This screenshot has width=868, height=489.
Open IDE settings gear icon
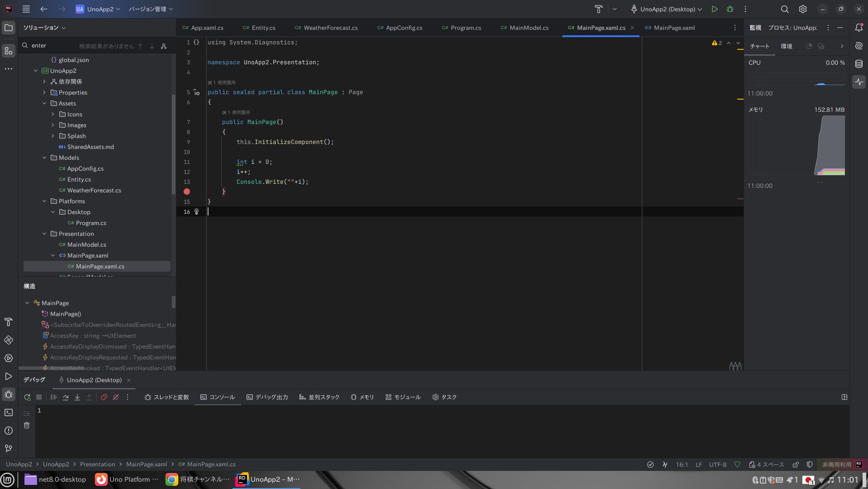(803, 9)
